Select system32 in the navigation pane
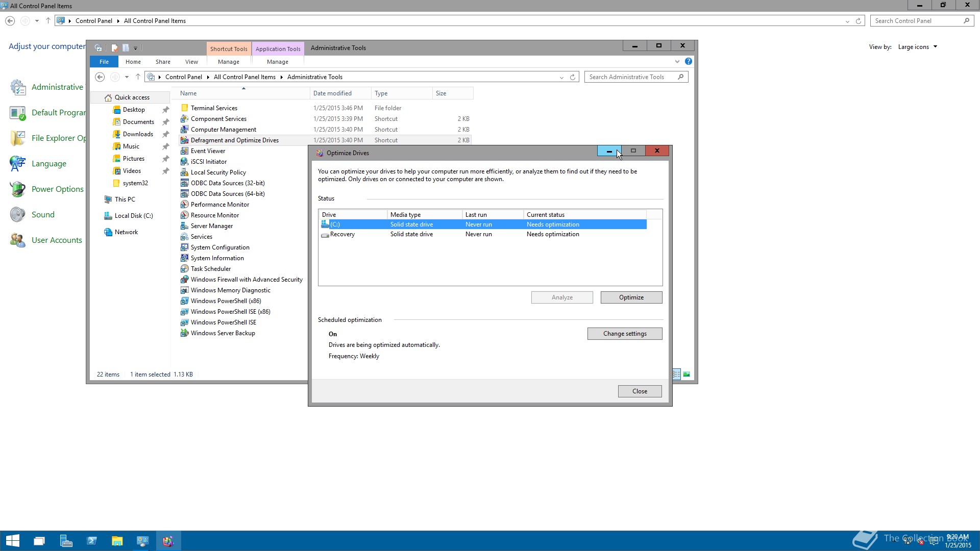 click(135, 183)
